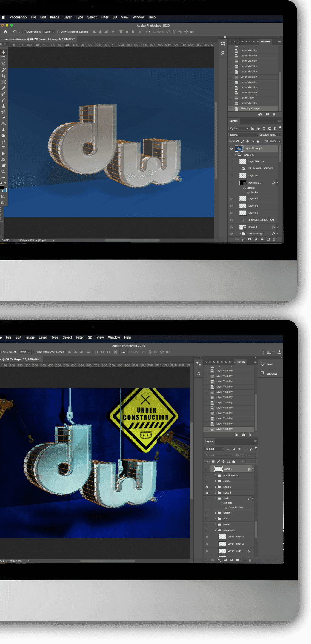311x644 pixels.
Task: Select the Rectangular Marquee tool in top window
Action: 4,58
